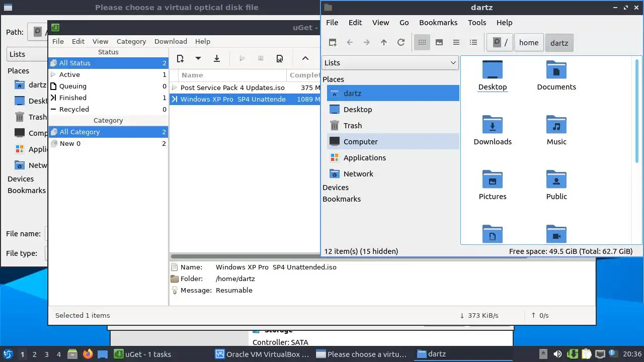
Task: Open the Tools menu
Action: (x=477, y=23)
